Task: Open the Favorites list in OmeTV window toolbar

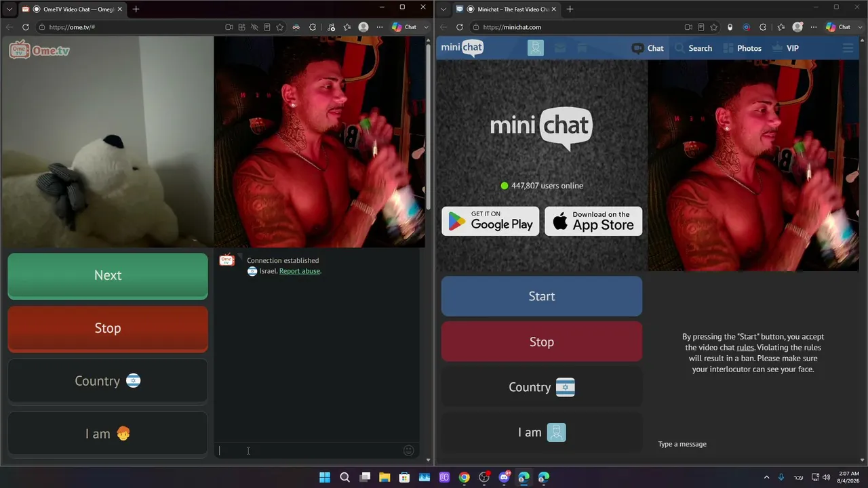Action: click(347, 27)
